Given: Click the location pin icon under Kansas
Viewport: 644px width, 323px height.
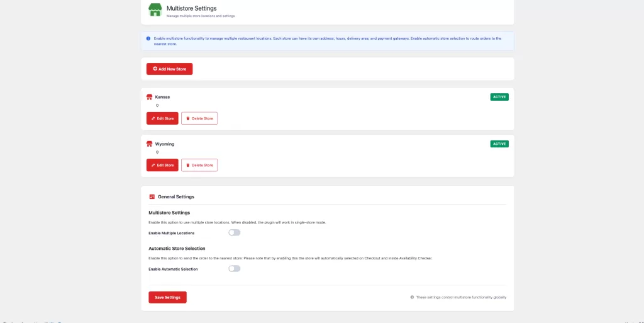Looking at the screenshot, I should 157,106.
